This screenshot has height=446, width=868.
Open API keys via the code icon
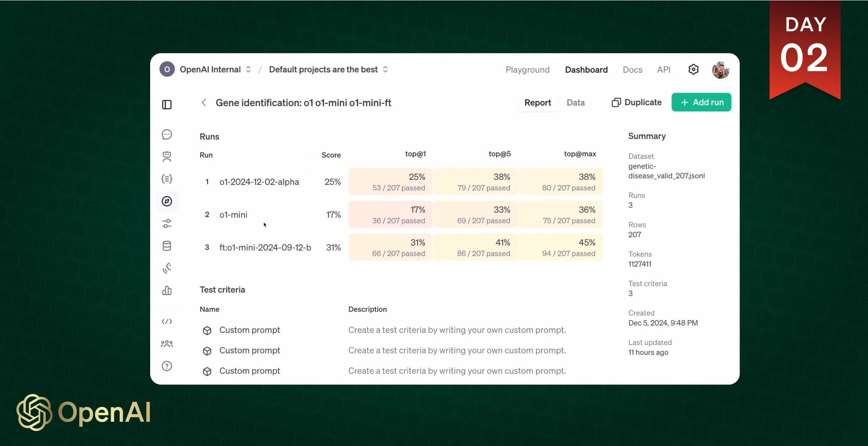click(x=167, y=321)
